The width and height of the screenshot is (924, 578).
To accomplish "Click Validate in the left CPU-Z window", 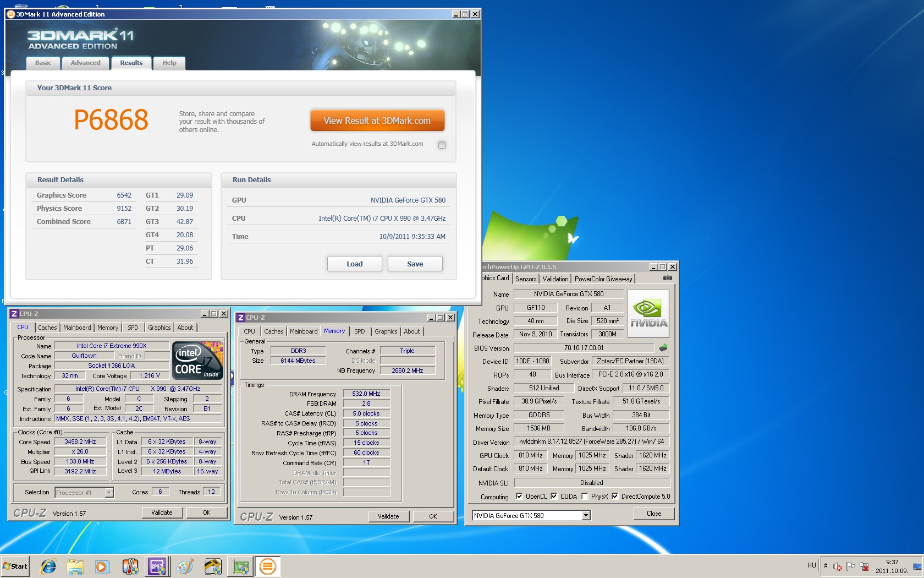I will (x=162, y=512).
